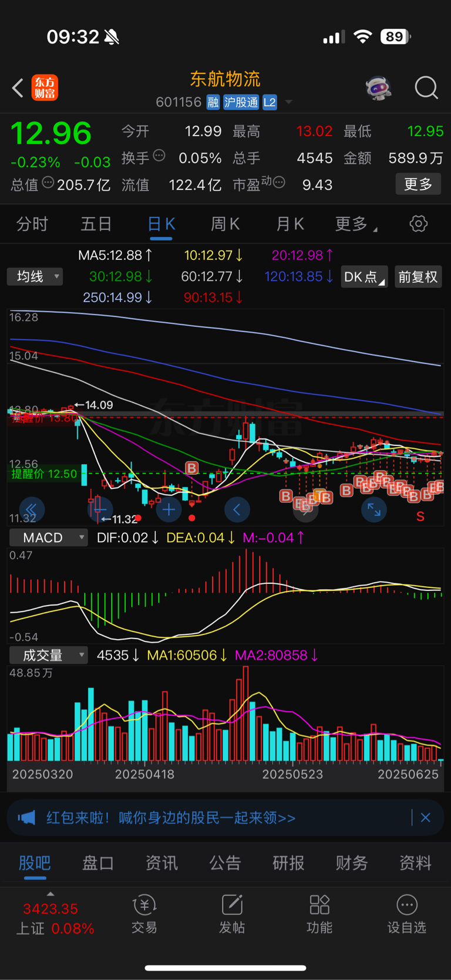Image resolution: width=451 pixels, height=980 pixels.
Task: Open the MACD indicator dropdown
Action: [x=48, y=538]
